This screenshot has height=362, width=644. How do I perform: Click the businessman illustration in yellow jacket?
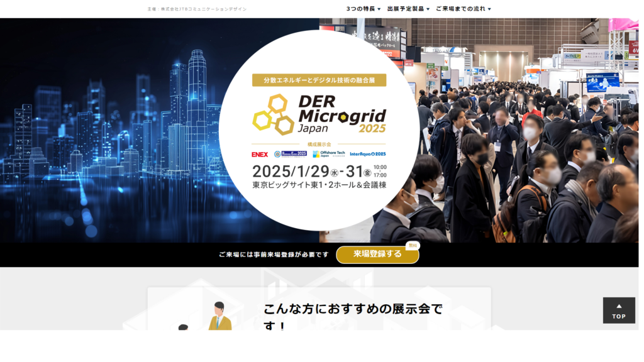[x=219, y=316]
